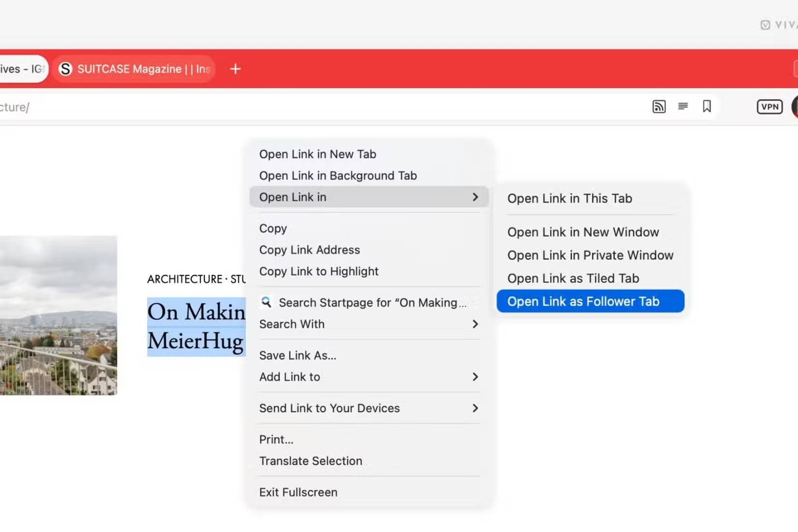The width and height of the screenshot is (798, 532).
Task: Open a new tab with plus icon
Action: click(x=236, y=69)
